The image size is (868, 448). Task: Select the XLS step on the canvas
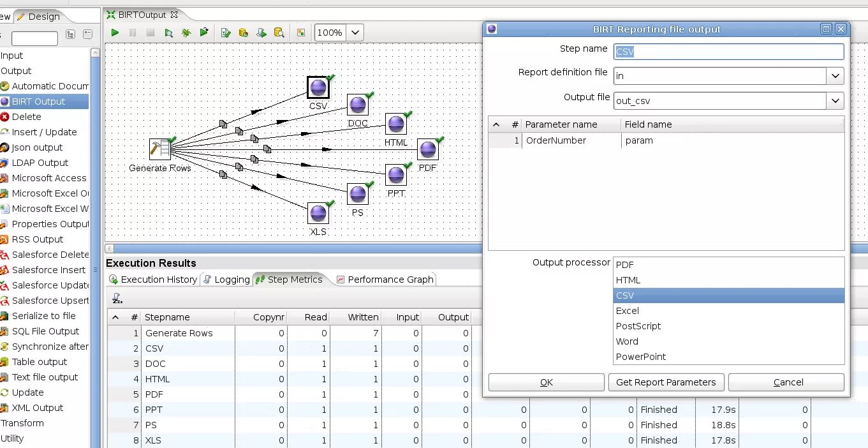click(318, 213)
